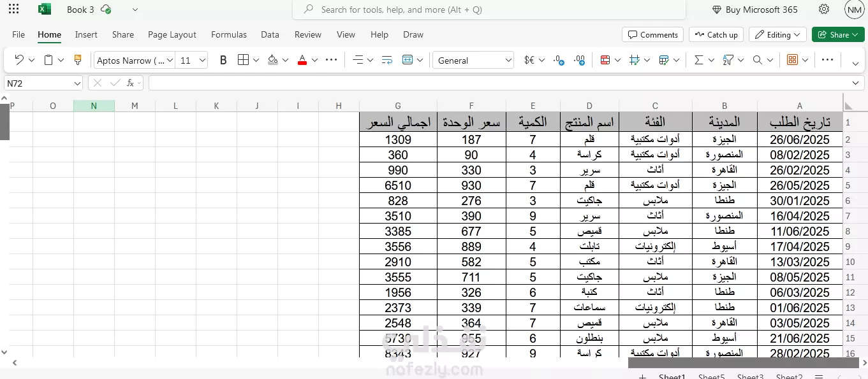Apply cell borders icon
Viewport: 868px width, 379px height.
(243, 60)
